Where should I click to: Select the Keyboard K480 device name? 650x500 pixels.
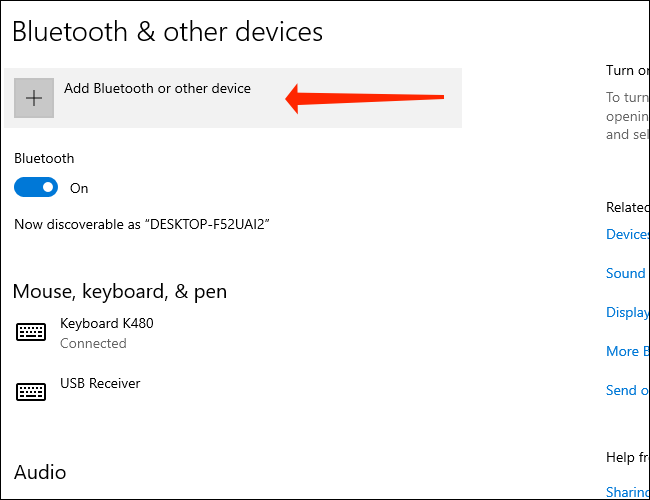click(x=107, y=323)
